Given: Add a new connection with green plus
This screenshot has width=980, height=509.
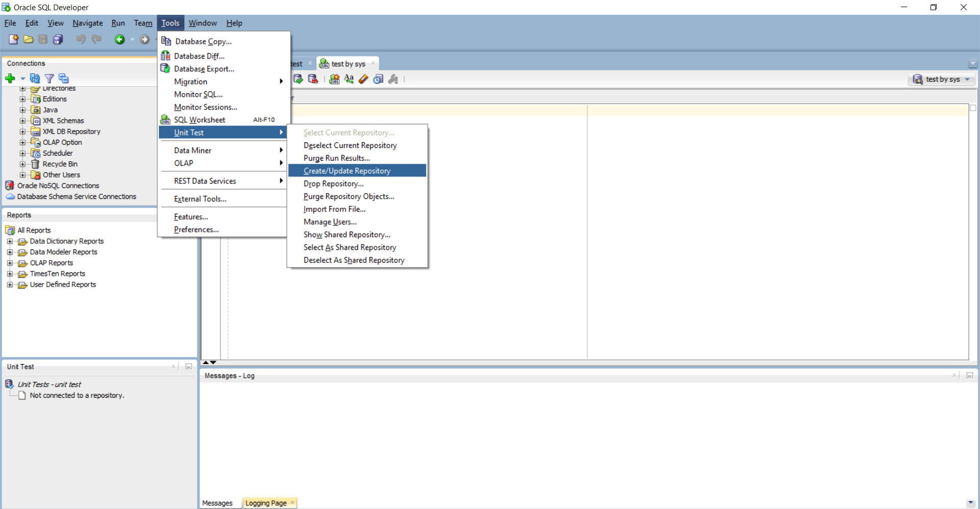Looking at the screenshot, I should (x=10, y=79).
